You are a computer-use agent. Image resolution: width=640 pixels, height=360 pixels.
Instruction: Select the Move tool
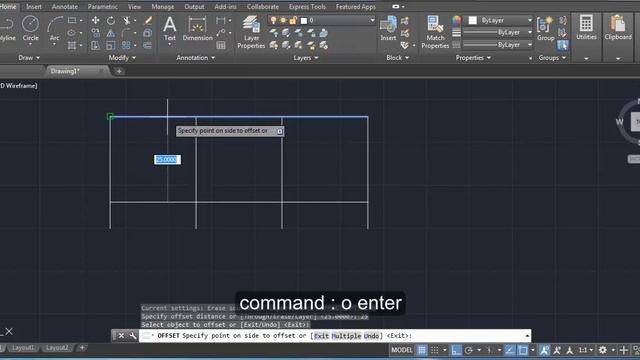click(96, 20)
